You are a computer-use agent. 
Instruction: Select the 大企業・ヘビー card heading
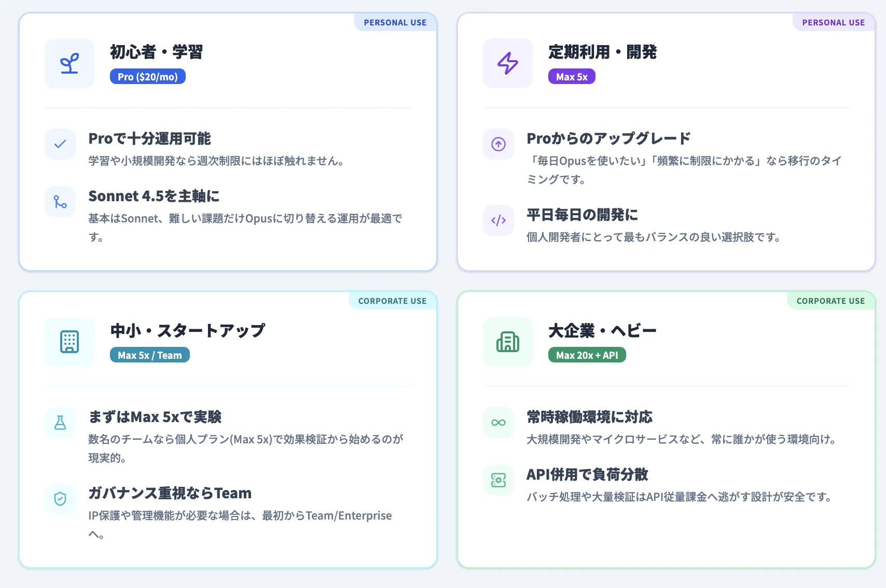pyautogui.click(x=602, y=330)
